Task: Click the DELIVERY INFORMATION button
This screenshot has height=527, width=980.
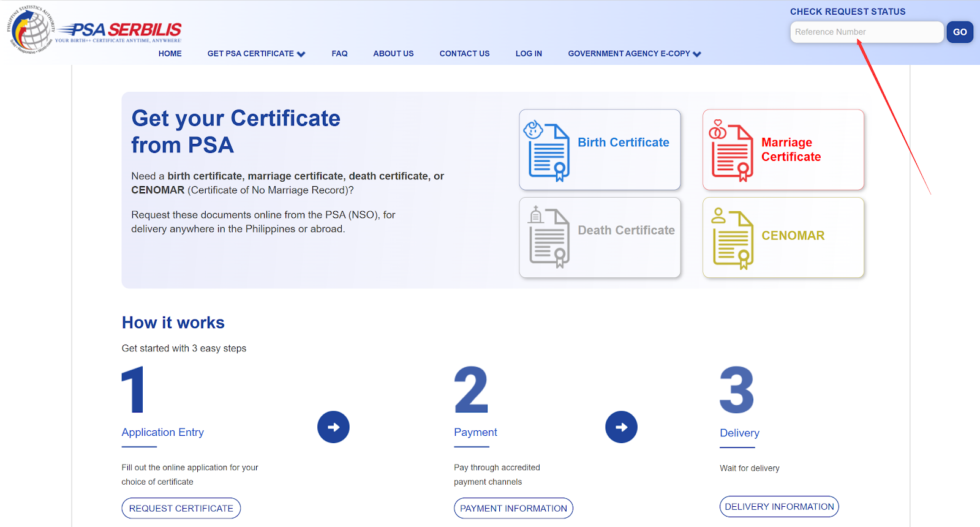Action: (x=779, y=507)
